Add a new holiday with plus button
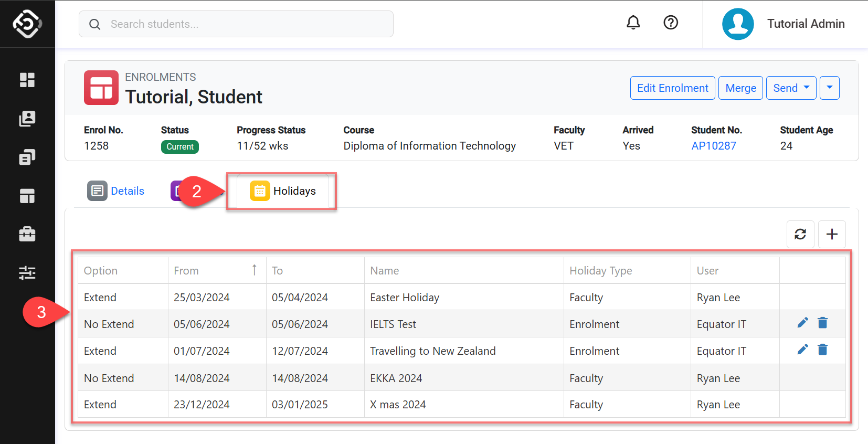This screenshot has width=868, height=444. tap(832, 234)
